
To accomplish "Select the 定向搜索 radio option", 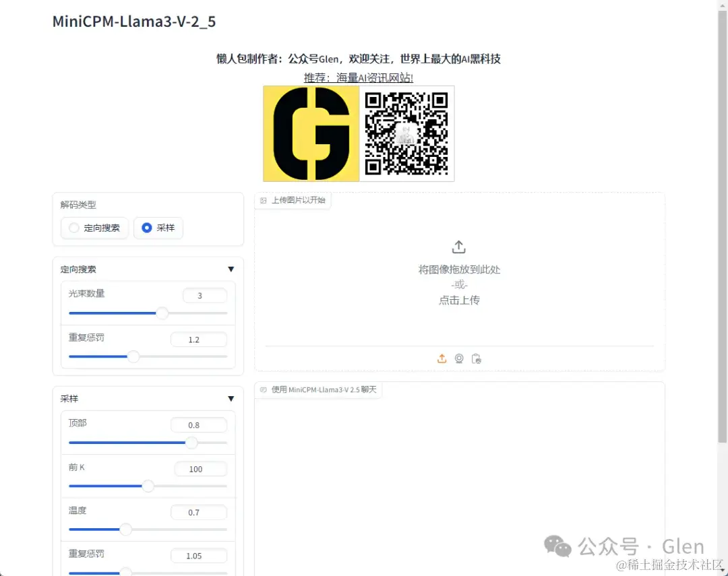I will point(95,228).
